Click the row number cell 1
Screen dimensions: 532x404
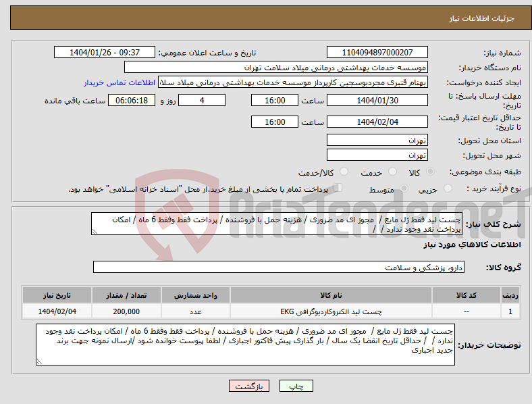pyautogui.click(x=510, y=311)
